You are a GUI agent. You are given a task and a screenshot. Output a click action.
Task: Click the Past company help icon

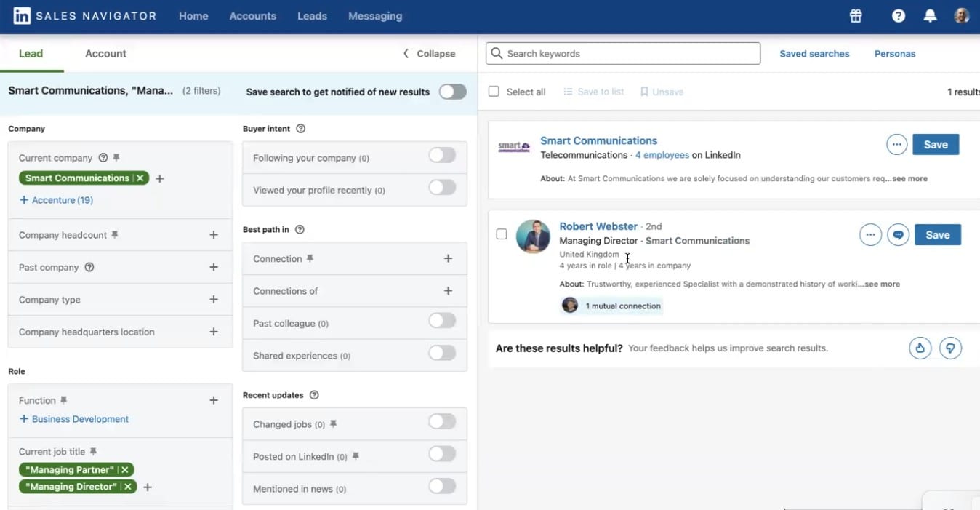(89, 267)
